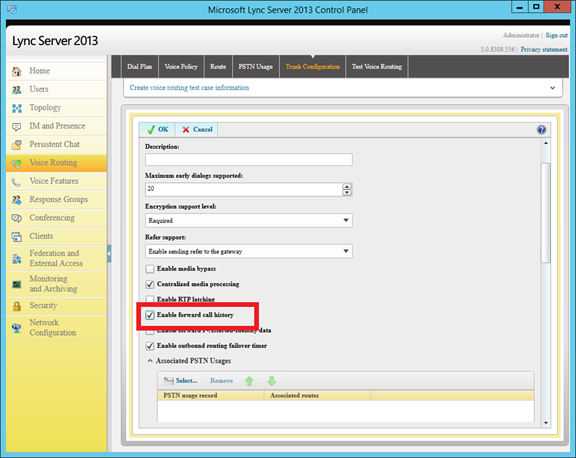
Task: Click the Security padlock icon
Action: point(17,306)
